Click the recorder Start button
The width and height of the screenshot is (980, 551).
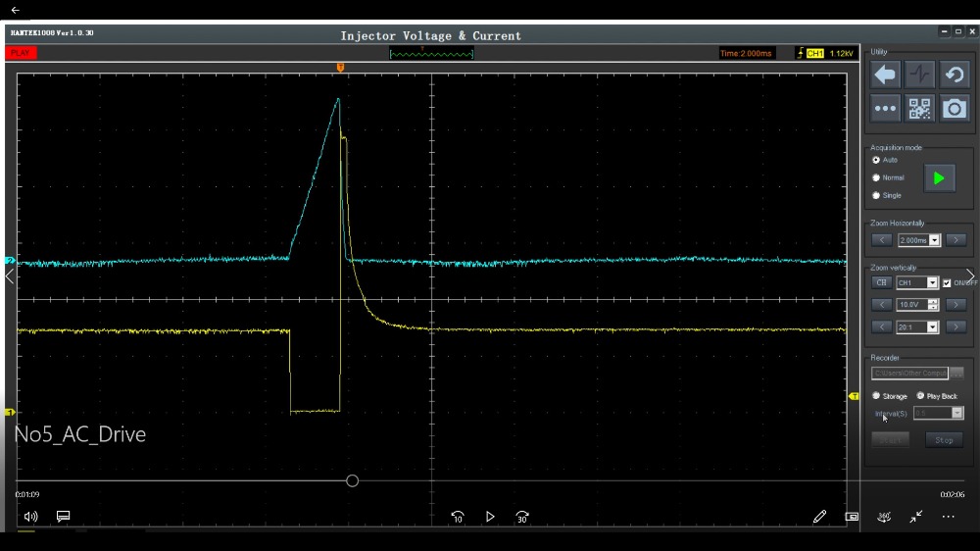pos(890,440)
